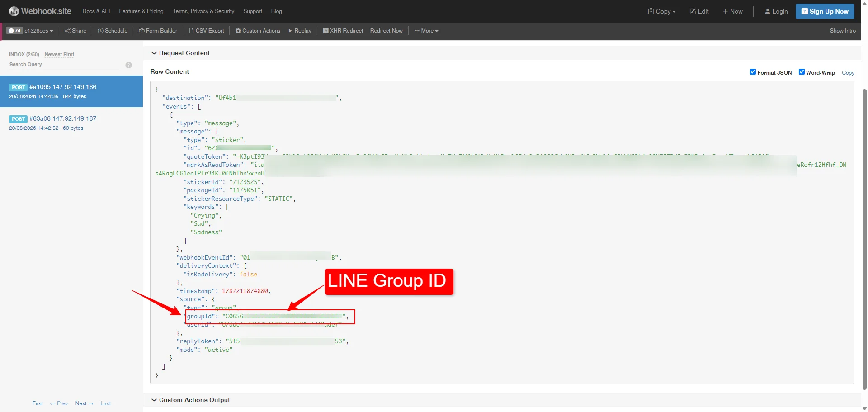The width and height of the screenshot is (868, 412).
Task: Toggle the Word-Wrap checkbox
Action: click(x=802, y=72)
